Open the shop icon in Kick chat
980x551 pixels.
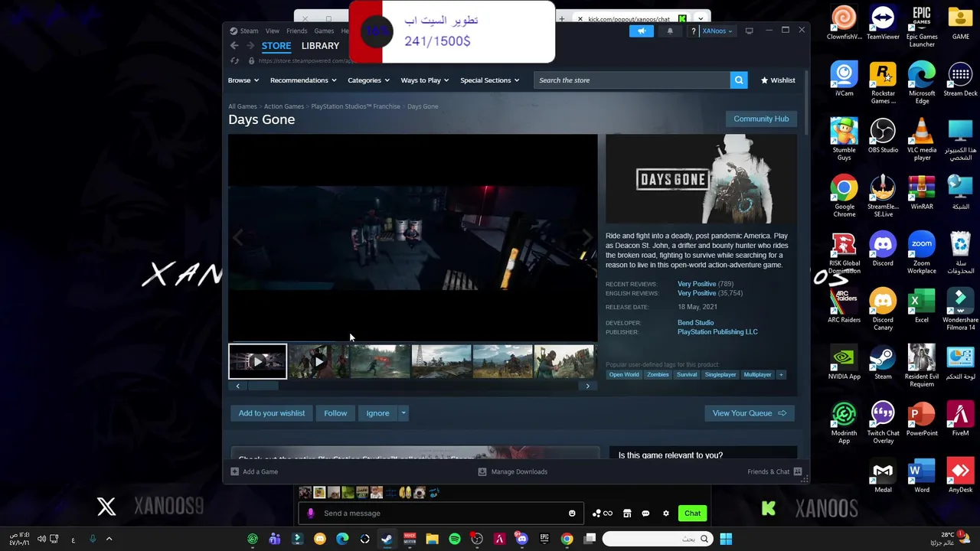click(x=627, y=514)
